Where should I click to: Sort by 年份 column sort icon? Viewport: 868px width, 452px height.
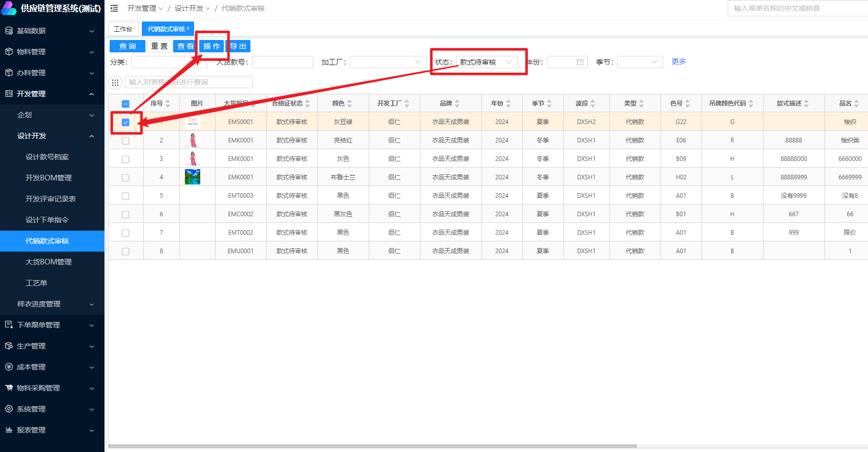point(508,104)
